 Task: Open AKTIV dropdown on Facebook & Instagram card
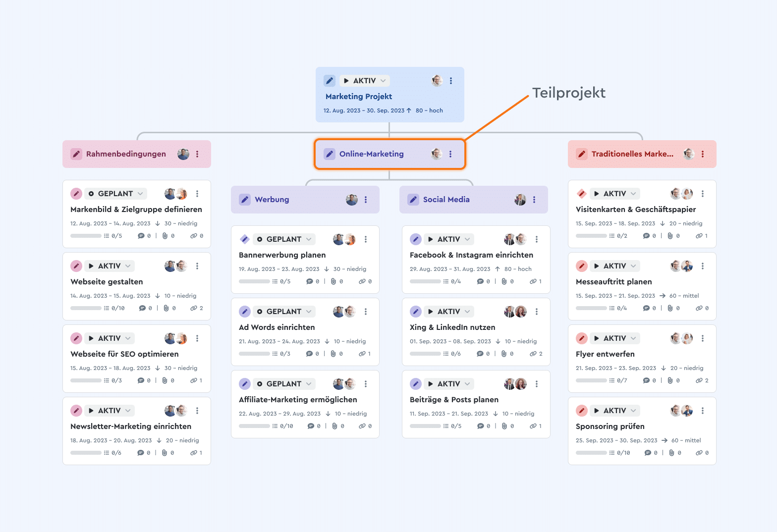coord(449,239)
